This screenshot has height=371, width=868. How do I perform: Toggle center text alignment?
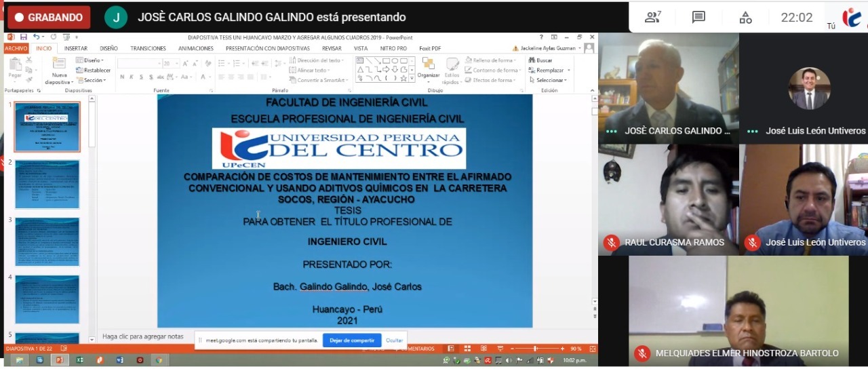[x=231, y=77]
